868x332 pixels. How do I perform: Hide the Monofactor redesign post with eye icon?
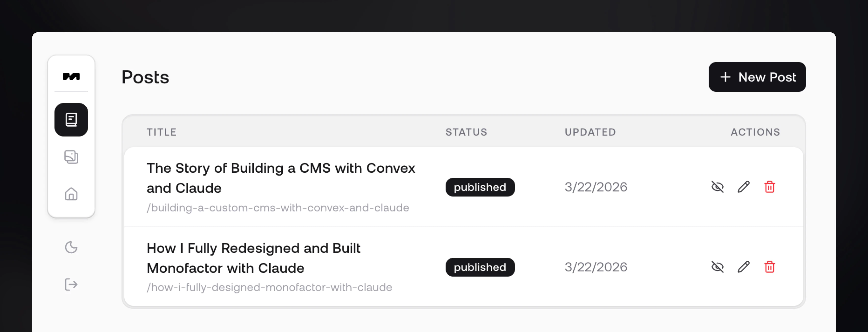tap(717, 267)
